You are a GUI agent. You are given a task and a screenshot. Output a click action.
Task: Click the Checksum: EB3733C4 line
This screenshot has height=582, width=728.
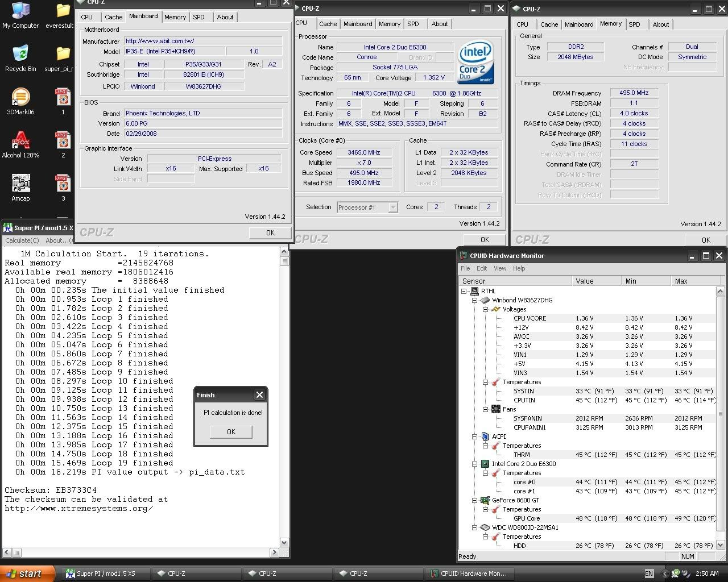pyautogui.click(x=51, y=490)
